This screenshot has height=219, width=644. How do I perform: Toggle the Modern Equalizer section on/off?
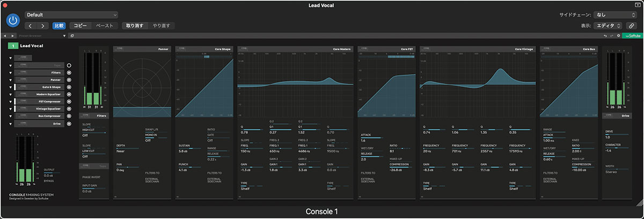click(x=69, y=94)
